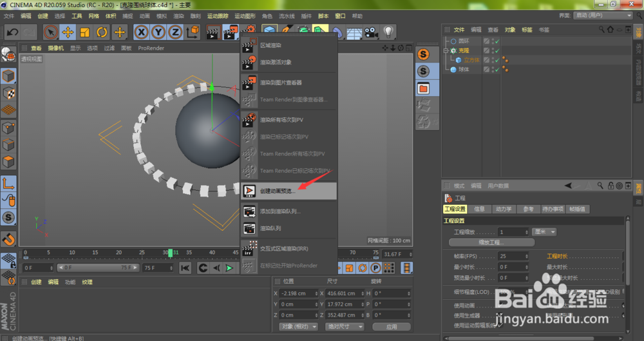Choose 交互式区域渲染(IRR) entry
The width and height of the screenshot is (644, 341).
(x=289, y=248)
